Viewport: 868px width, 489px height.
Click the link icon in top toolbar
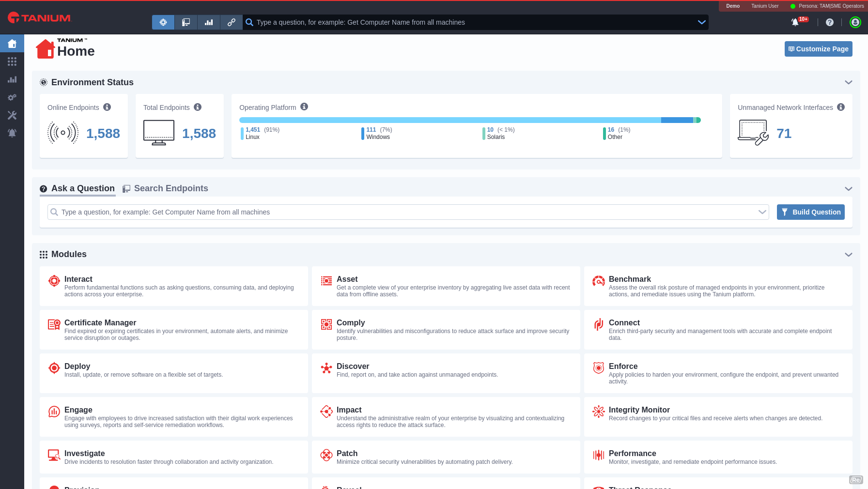232,22
